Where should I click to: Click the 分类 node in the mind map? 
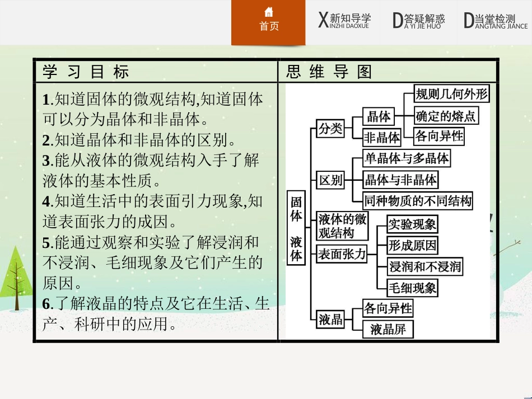(330, 129)
